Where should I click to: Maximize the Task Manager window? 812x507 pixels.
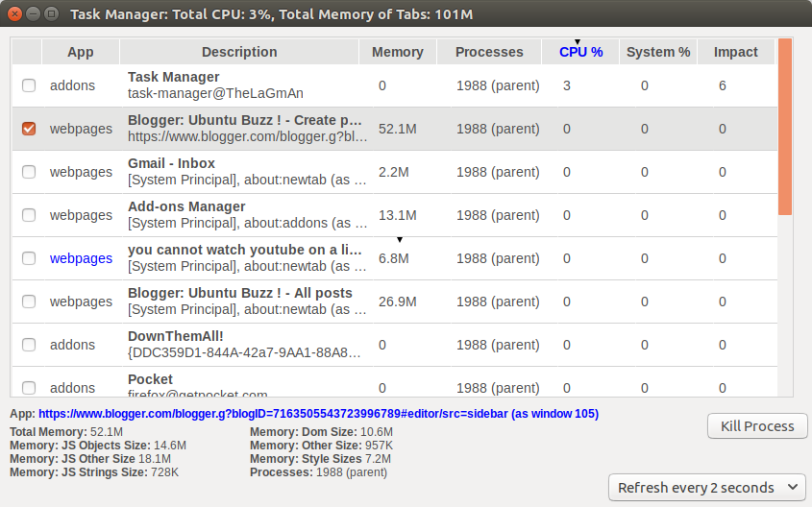tap(51, 14)
